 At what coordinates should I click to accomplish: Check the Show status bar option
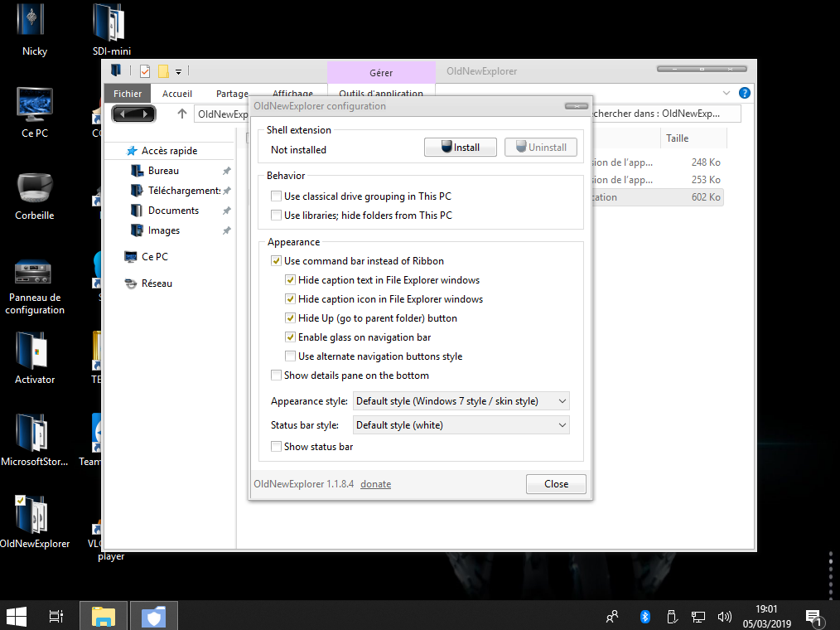tap(276, 446)
